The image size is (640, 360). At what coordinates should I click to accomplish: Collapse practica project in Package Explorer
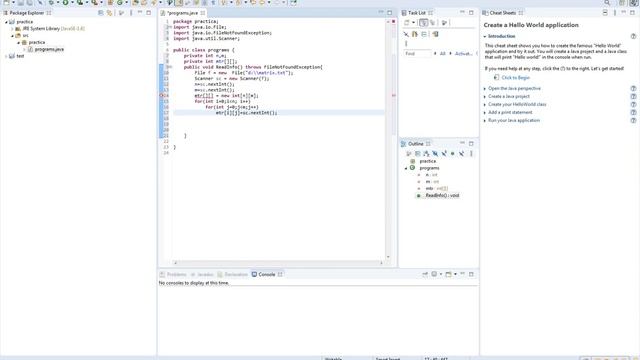point(6,22)
